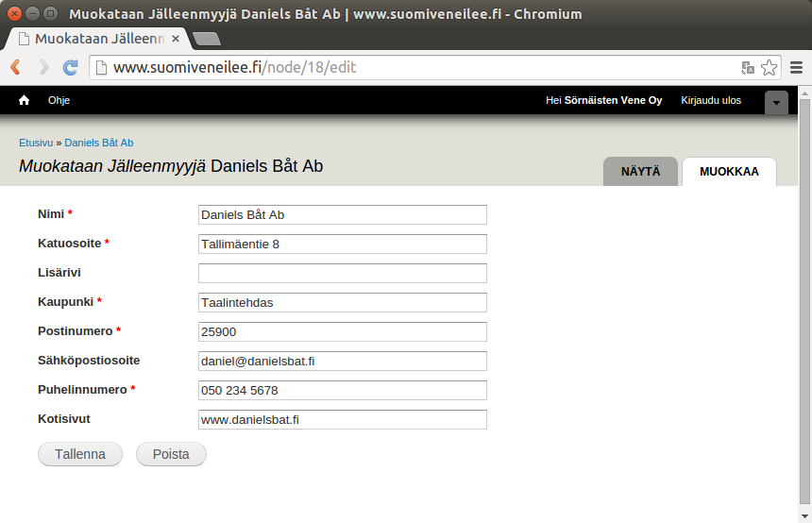Click the Puhelinnumero phone field
Viewport: 812px width, 523px height.
click(x=343, y=391)
